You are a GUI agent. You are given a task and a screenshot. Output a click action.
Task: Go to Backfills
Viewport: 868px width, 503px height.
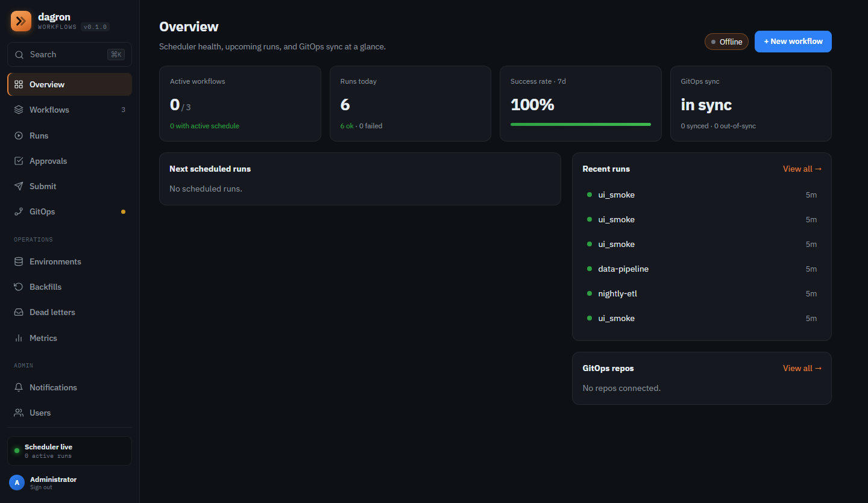[x=70, y=287]
